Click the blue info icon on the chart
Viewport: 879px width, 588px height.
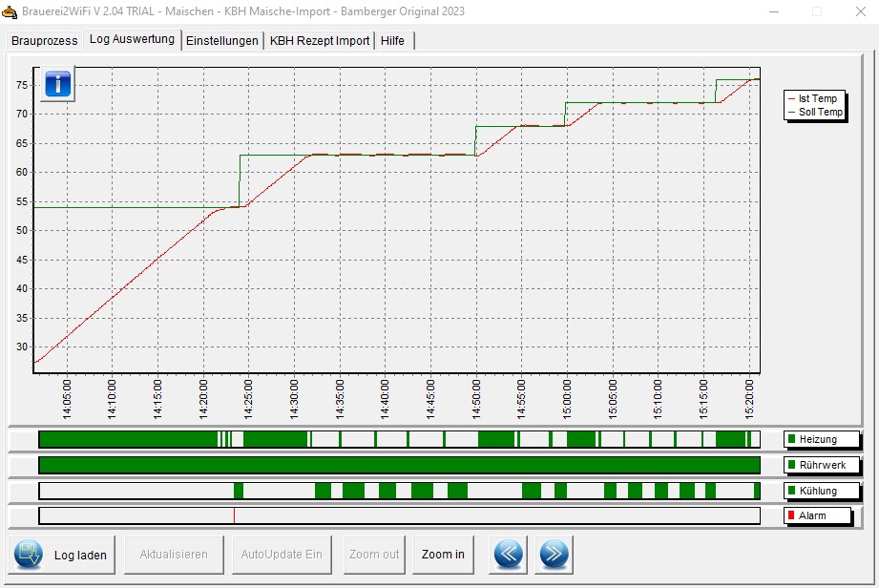pyautogui.click(x=58, y=83)
